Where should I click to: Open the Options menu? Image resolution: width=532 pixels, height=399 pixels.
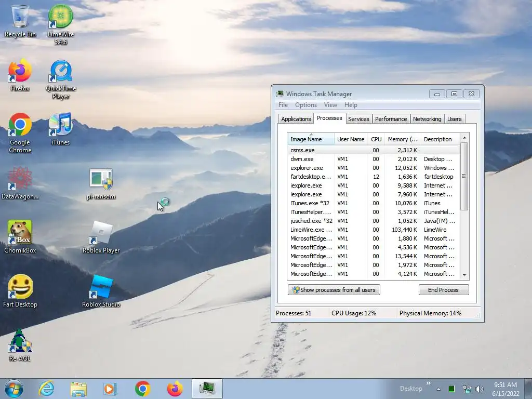305,105
